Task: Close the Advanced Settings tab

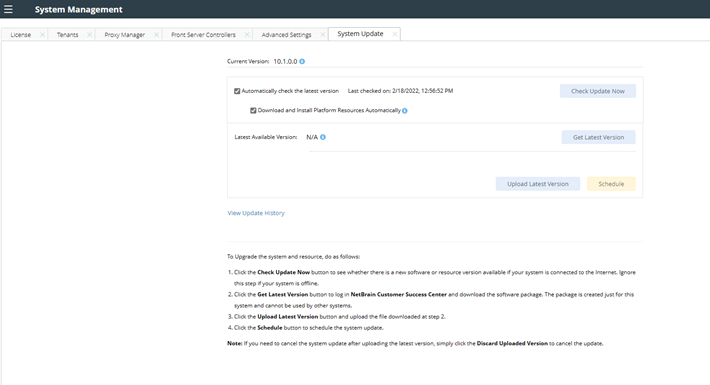Action: (x=322, y=34)
